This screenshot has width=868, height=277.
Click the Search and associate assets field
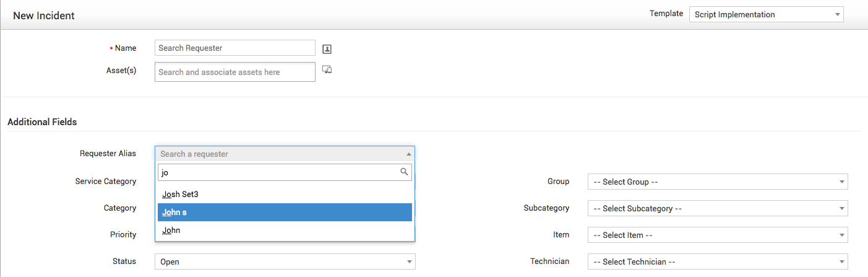click(x=235, y=72)
